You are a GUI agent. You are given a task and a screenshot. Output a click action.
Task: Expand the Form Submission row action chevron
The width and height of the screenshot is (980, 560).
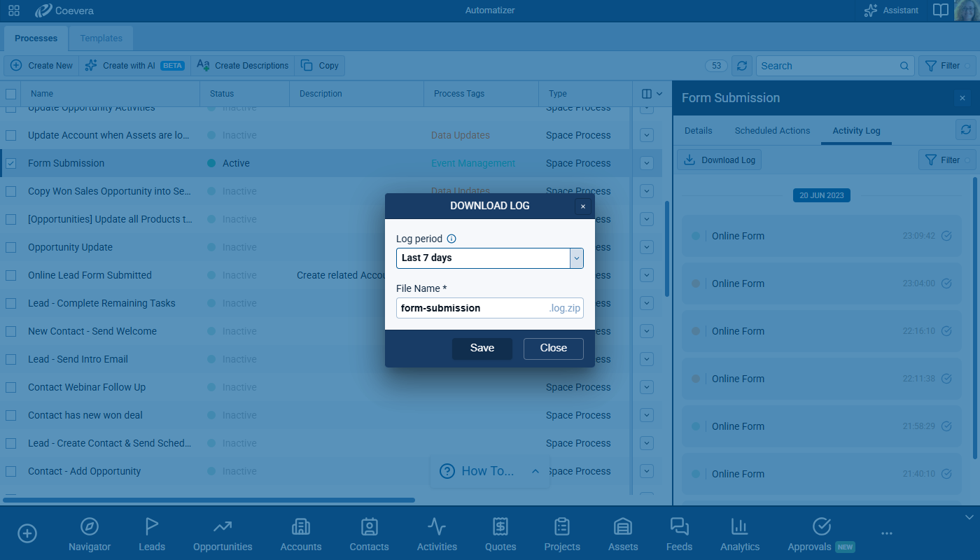[647, 163]
